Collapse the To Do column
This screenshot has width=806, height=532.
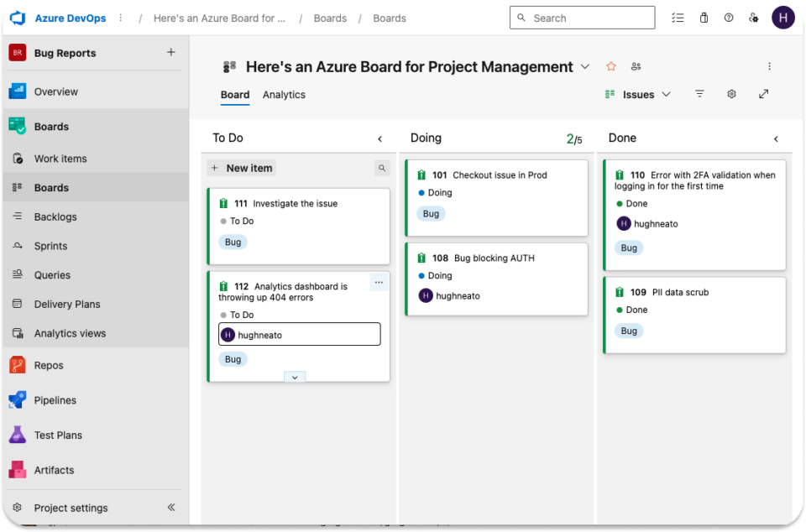point(379,138)
